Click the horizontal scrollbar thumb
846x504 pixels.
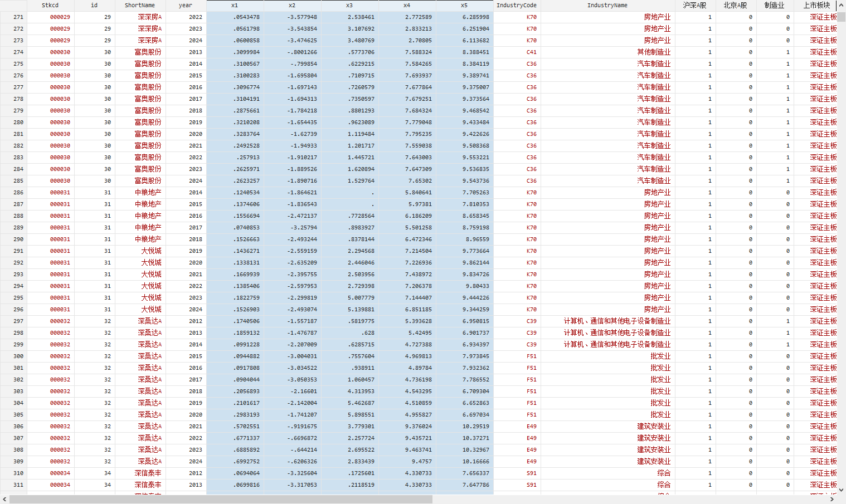[221, 500]
